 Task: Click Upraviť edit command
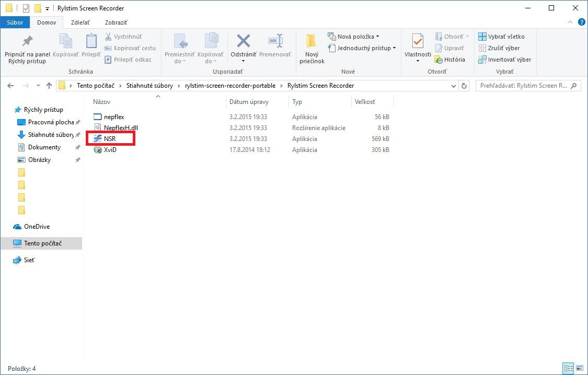pyautogui.click(x=449, y=48)
